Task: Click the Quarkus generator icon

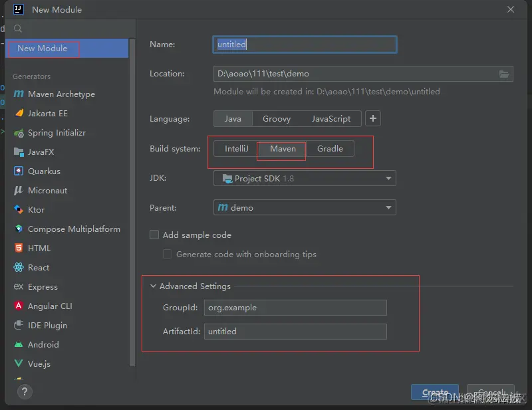Action: click(x=19, y=171)
